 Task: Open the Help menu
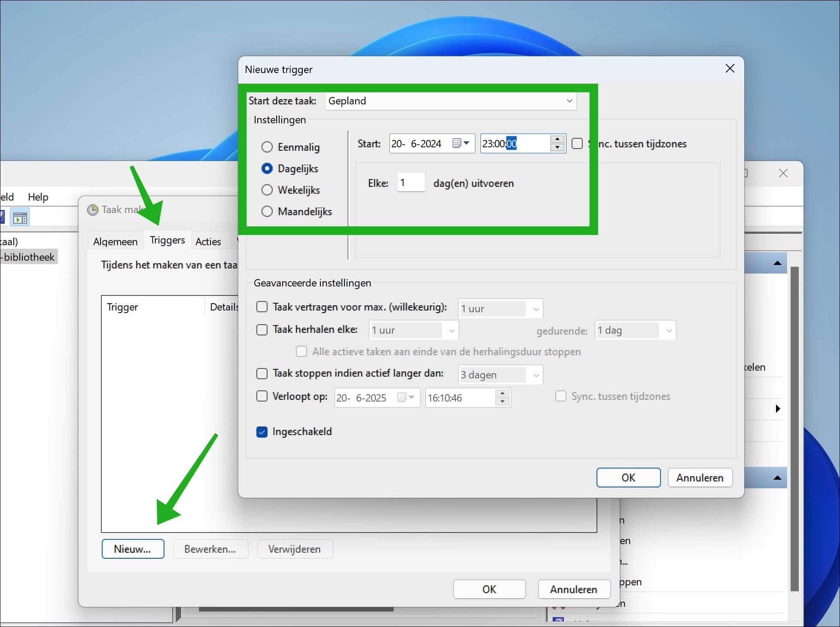(x=38, y=197)
